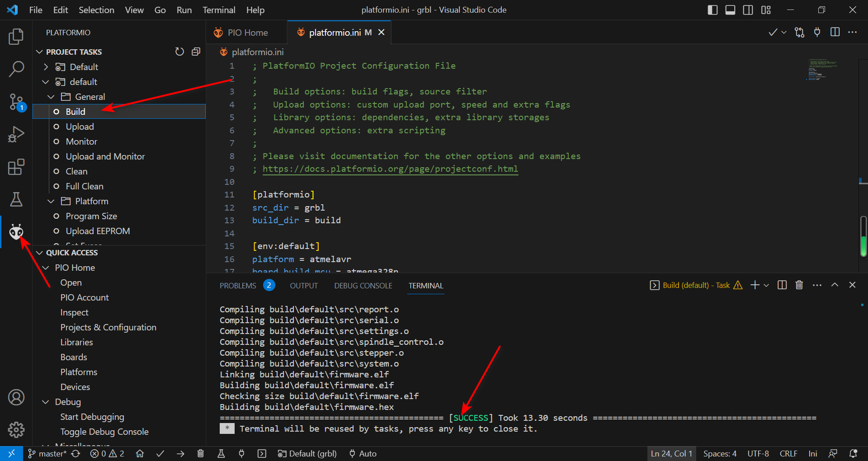Image resolution: width=868 pixels, height=461 pixels.
Task: Open the Manage gear icon
Action: point(16,430)
